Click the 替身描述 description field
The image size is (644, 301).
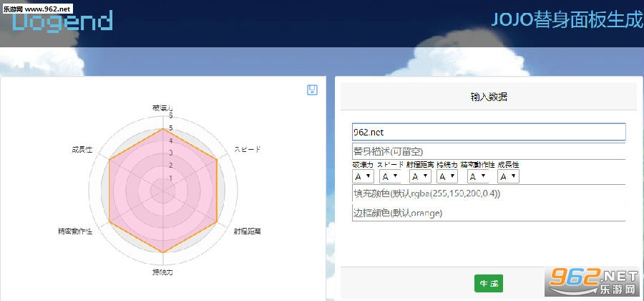pyautogui.click(x=489, y=151)
